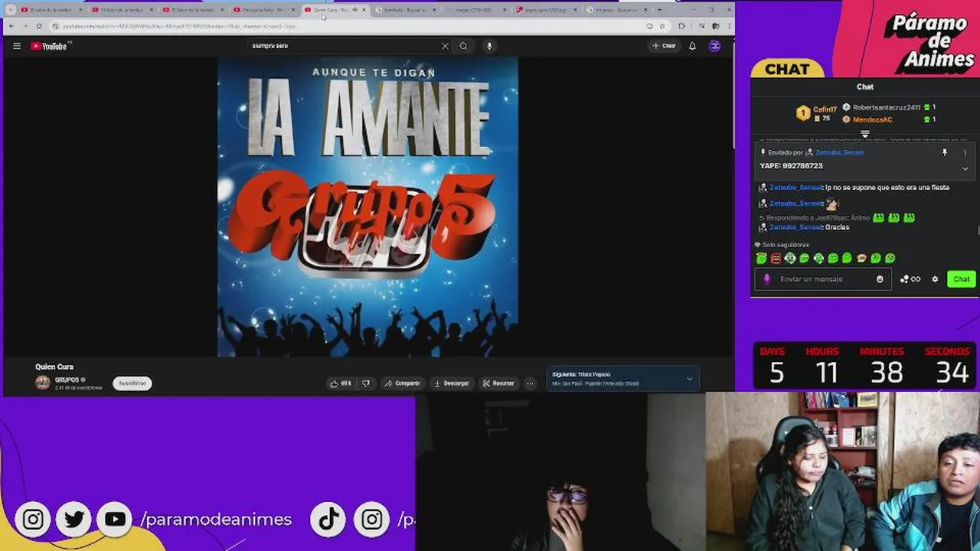
Task: Send message with green Chat button
Action: (962, 279)
